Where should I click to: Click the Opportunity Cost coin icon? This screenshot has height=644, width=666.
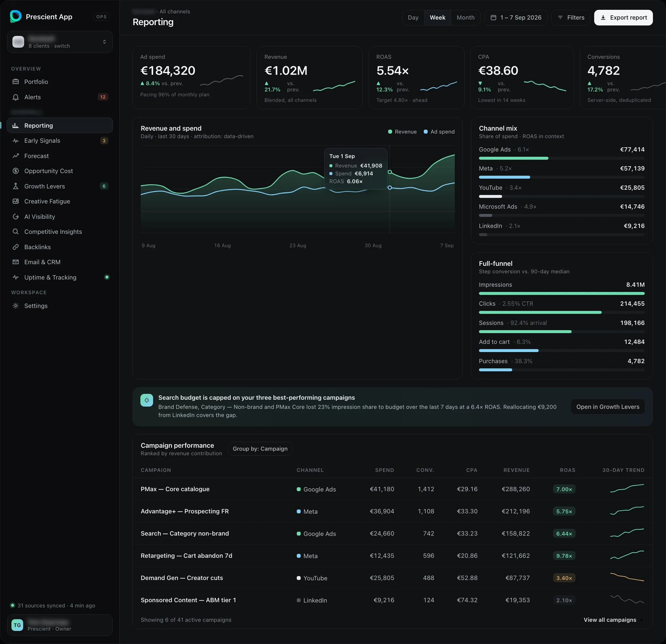[x=16, y=171]
